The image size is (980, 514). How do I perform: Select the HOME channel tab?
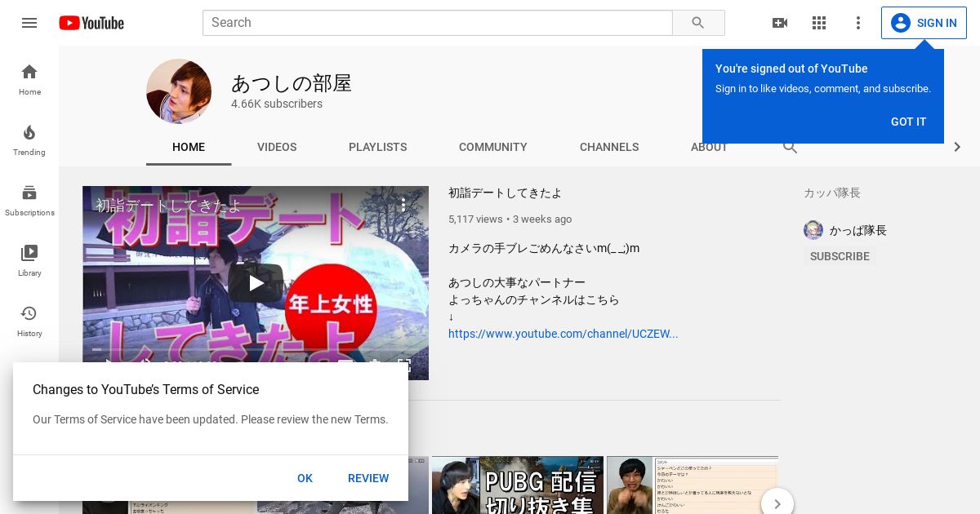pyautogui.click(x=189, y=147)
